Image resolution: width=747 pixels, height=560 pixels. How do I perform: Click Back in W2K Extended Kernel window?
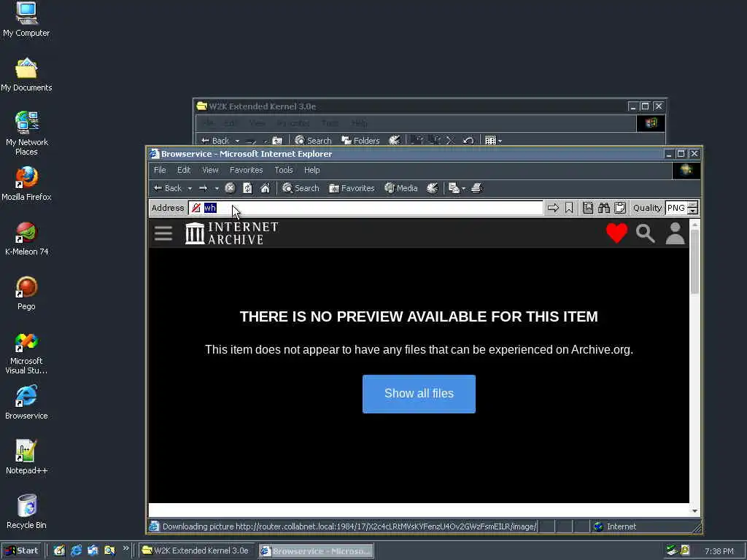coord(215,141)
